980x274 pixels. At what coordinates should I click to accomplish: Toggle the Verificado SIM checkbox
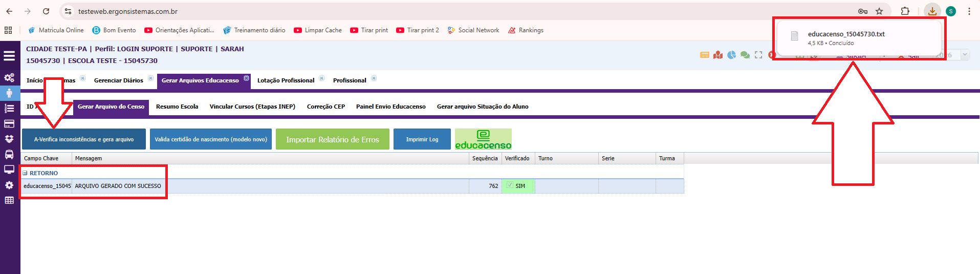coord(510,185)
